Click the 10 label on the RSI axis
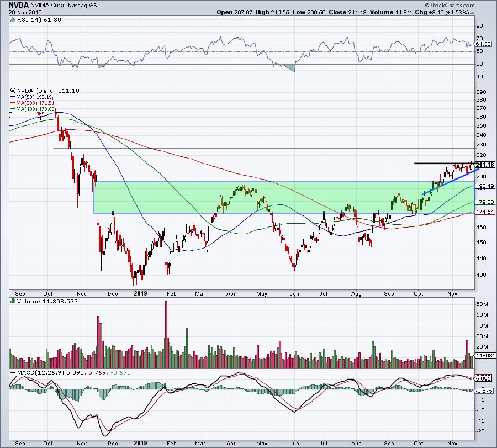Viewport: 497px width, 448px height. pos(479,77)
